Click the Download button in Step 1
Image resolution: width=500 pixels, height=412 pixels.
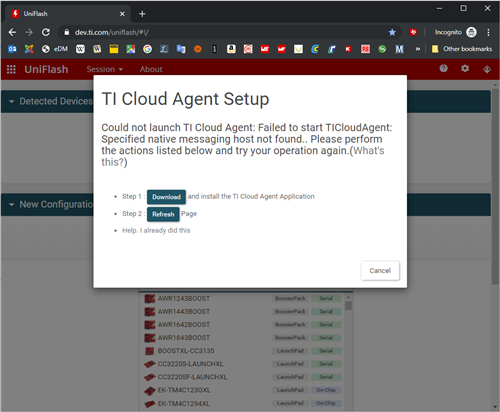click(x=166, y=197)
